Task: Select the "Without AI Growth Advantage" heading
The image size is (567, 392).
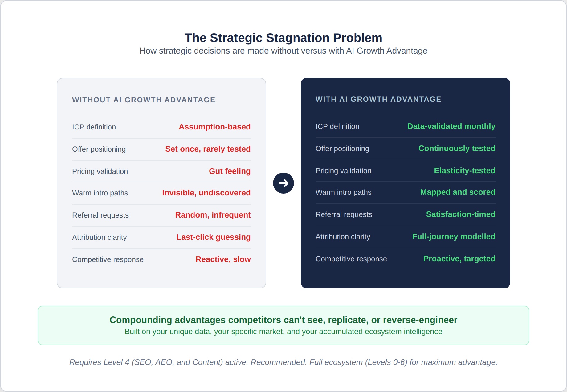Action: pyautogui.click(x=144, y=100)
